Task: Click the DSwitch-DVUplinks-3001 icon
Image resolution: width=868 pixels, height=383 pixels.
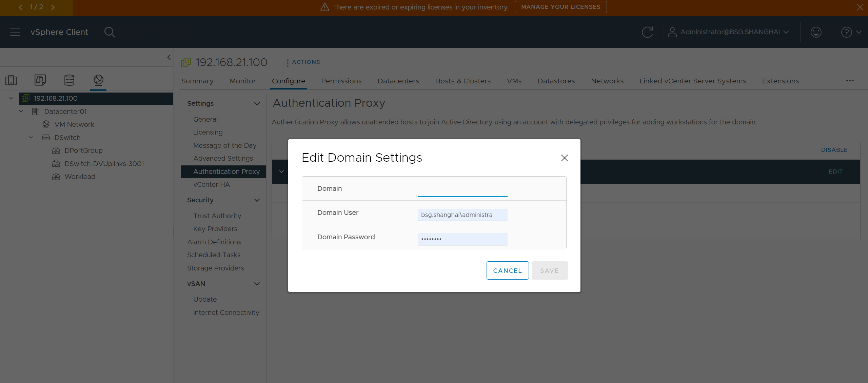Action: (x=56, y=164)
